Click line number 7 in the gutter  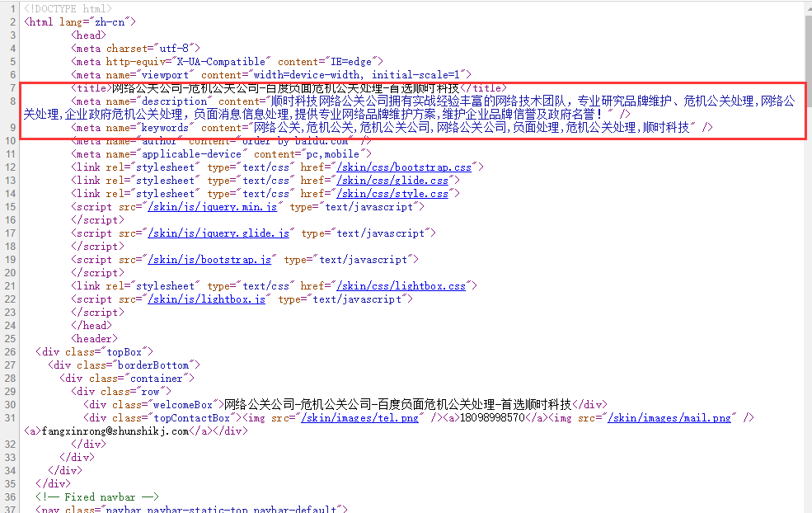(x=12, y=88)
